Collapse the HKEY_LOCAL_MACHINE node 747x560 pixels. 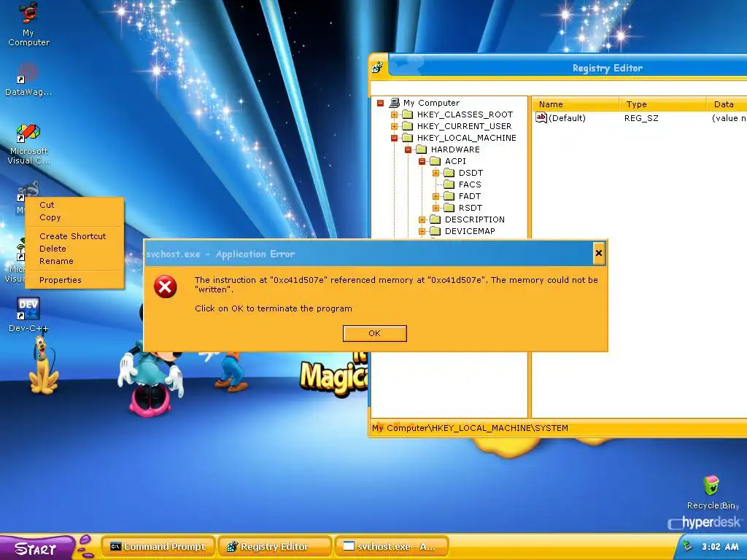pyautogui.click(x=394, y=138)
